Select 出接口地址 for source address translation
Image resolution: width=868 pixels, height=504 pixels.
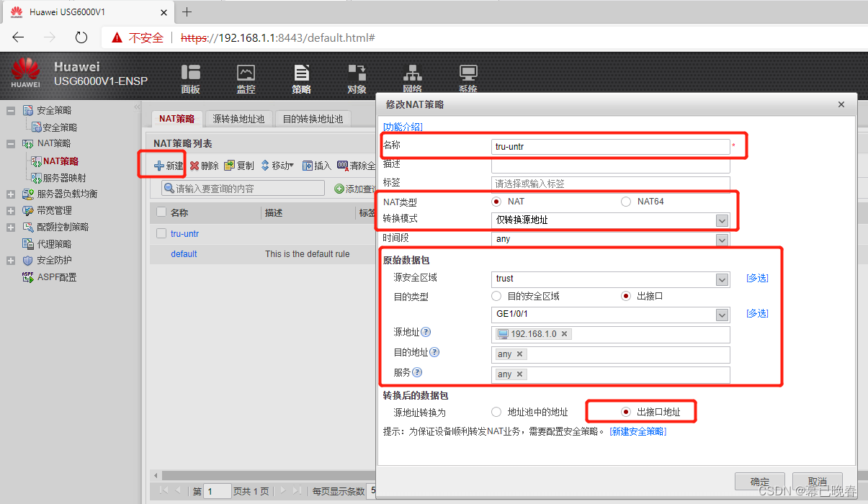[625, 411]
